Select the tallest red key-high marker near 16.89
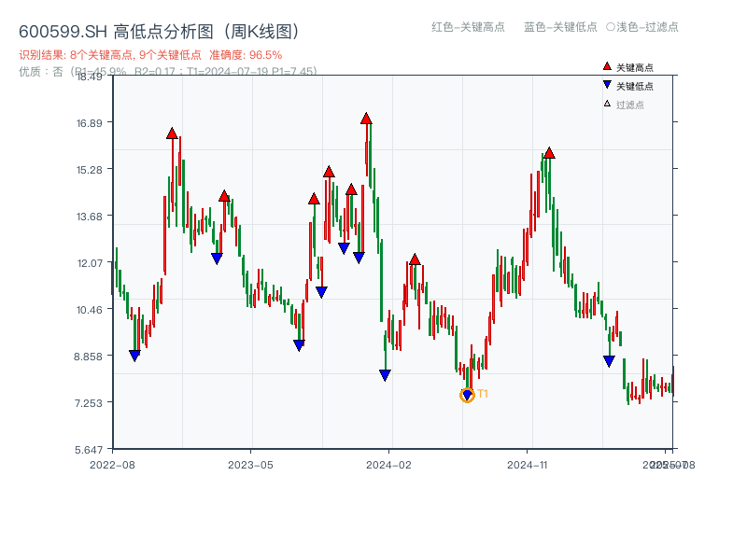 point(365,118)
